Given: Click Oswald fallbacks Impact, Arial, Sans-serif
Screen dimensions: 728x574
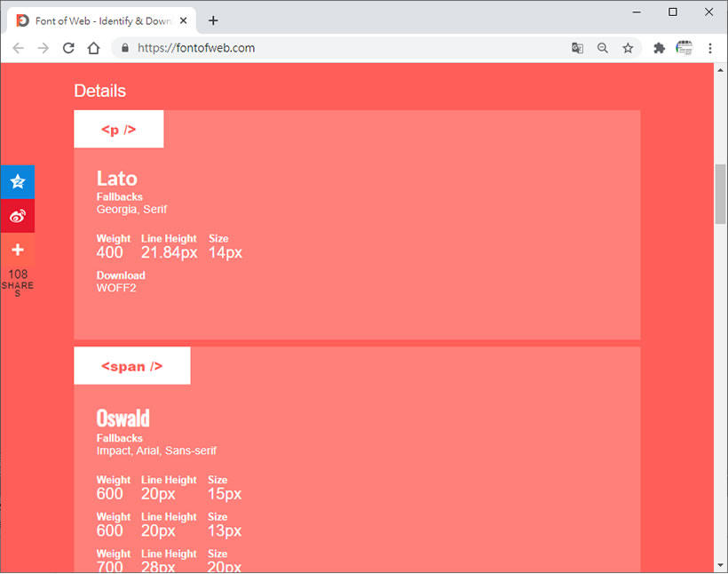Looking at the screenshot, I should click(x=156, y=450).
